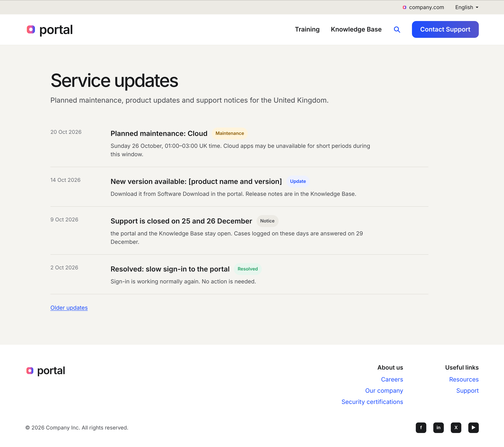The image size is (504, 447).
Task: Expand the English language dropdown
Action: coord(467,7)
